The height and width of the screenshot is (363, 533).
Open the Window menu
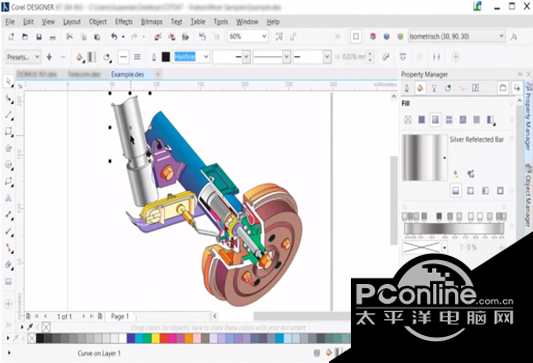pyautogui.click(x=247, y=22)
